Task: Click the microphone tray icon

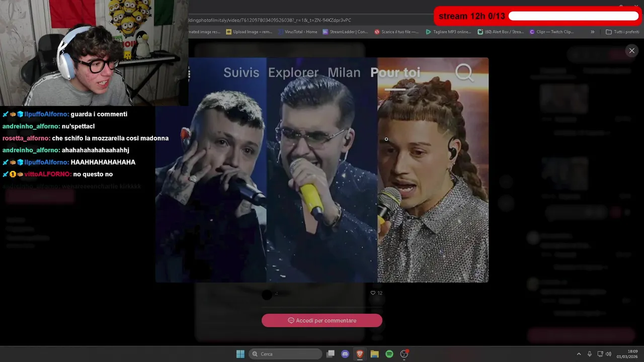Action: [x=590, y=354]
